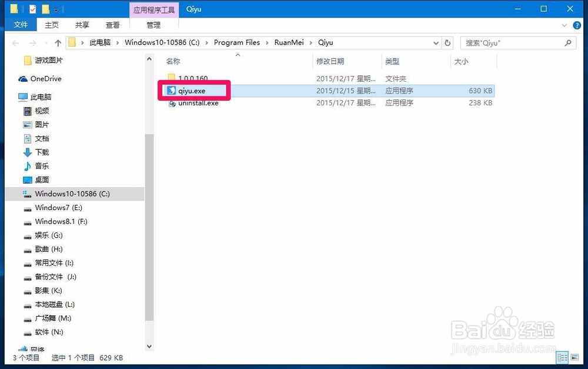
Task: Click the 2015/12/15 date of qiyu.exe
Action: [x=346, y=91]
